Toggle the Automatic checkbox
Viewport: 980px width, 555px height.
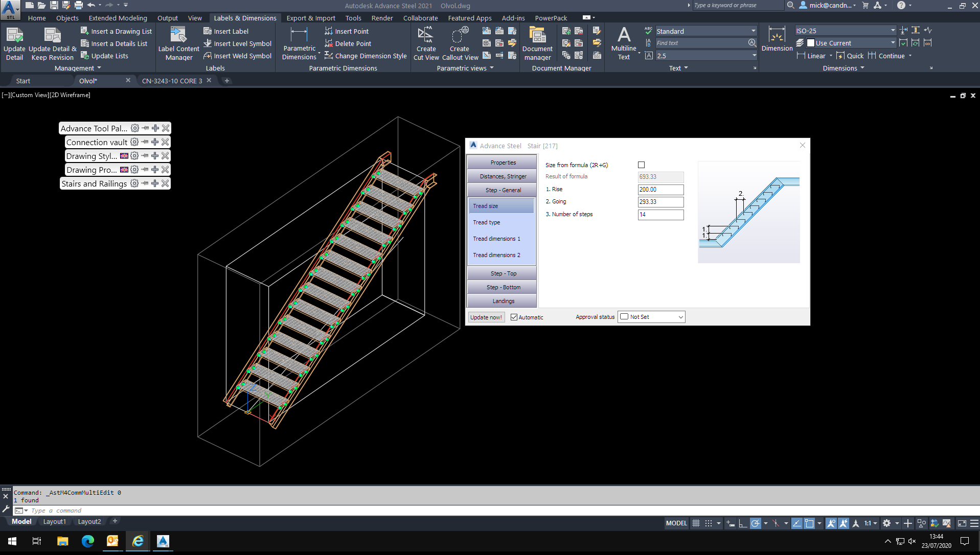(x=514, y=317)
